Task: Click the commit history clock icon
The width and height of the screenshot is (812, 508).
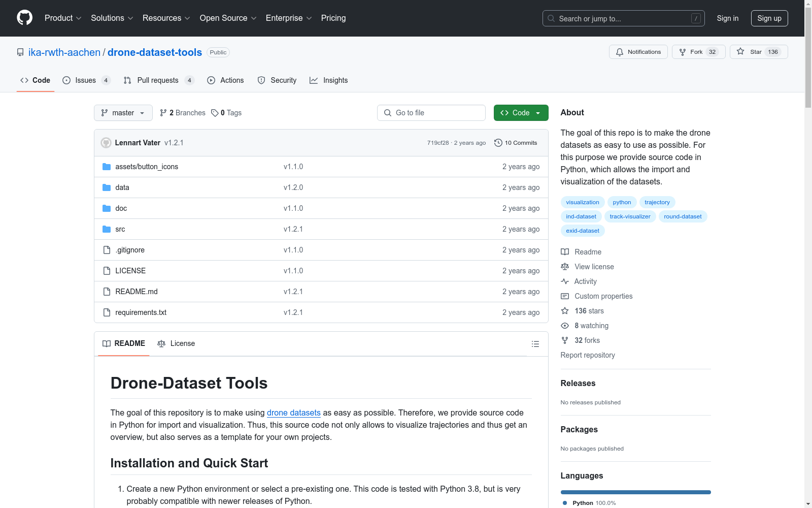Action: pos(498,143)
